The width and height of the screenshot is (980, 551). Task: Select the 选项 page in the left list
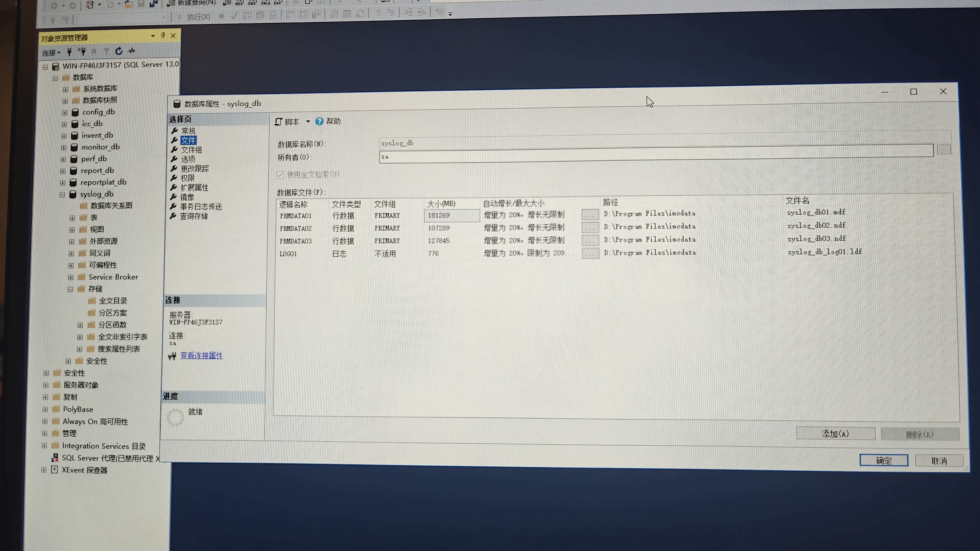[x=188, y=159]
